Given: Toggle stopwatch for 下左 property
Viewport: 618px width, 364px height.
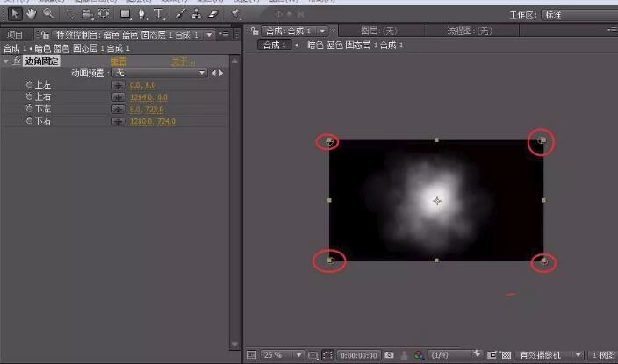Looking at the screenshot, I should pos(29,109).
